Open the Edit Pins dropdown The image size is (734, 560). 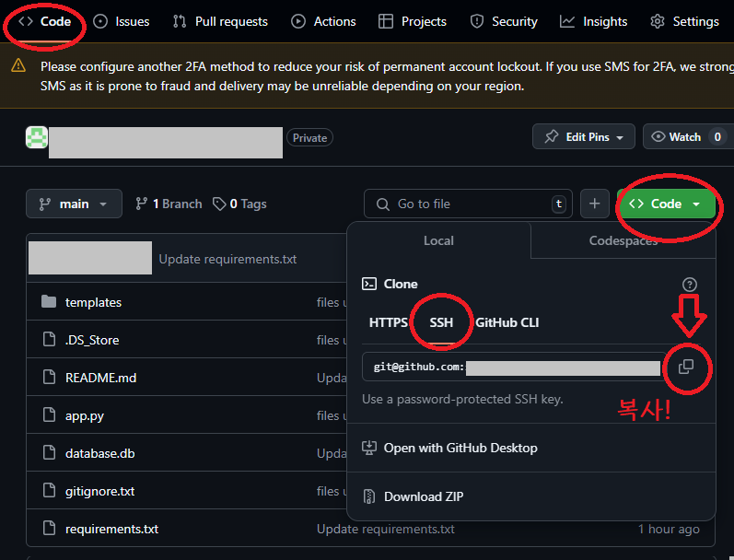pos(584,136)
